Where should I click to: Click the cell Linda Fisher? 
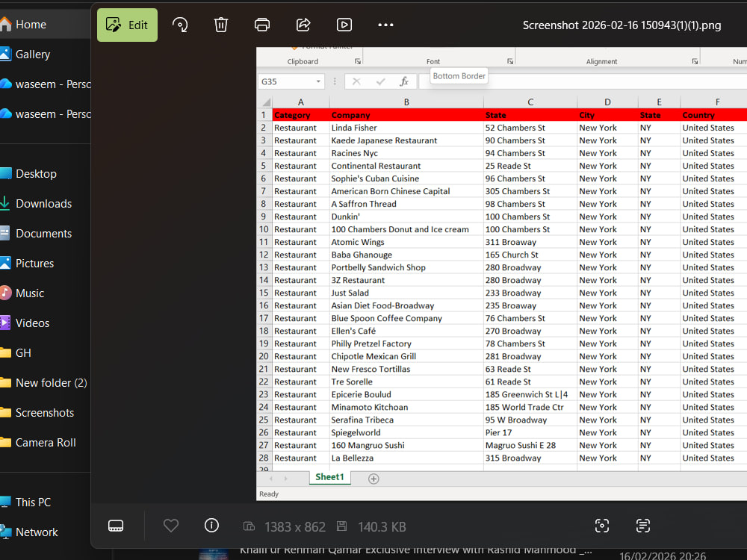click(x=406, y=128)
